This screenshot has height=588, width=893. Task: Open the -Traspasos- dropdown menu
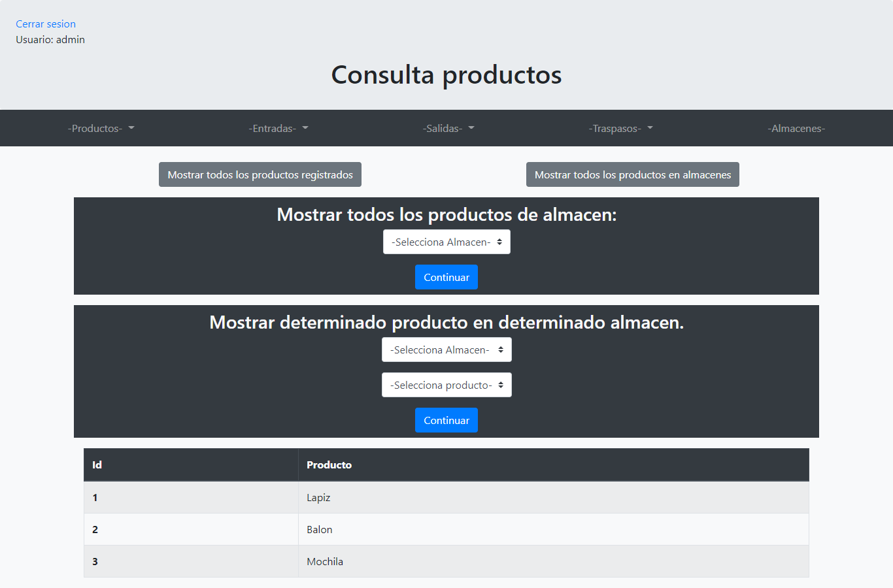tap(621, 128)
